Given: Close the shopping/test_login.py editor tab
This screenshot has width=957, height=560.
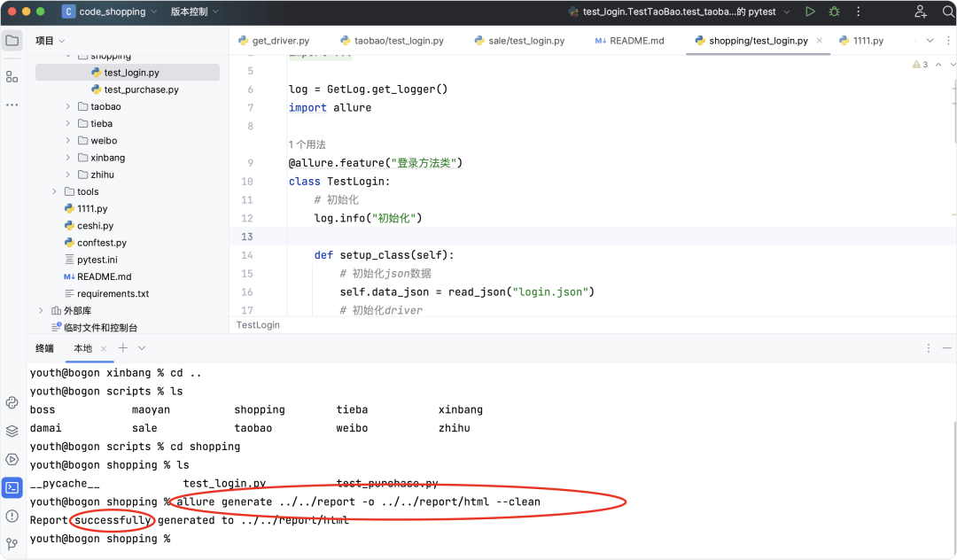Looking at the screenshot, I should (x=820, y=40).
